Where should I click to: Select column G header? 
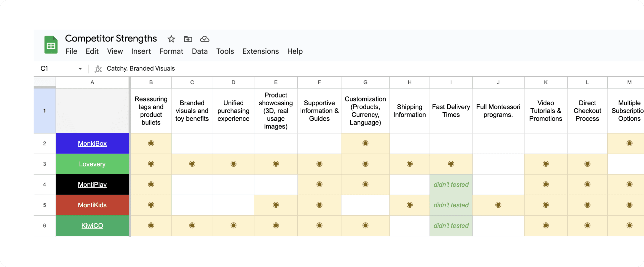tap(365, 83)
